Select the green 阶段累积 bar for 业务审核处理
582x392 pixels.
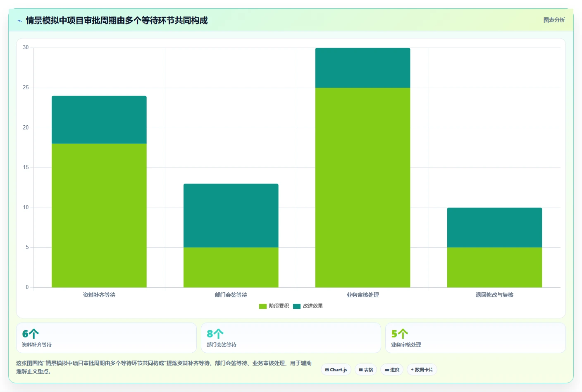[363, 188]
